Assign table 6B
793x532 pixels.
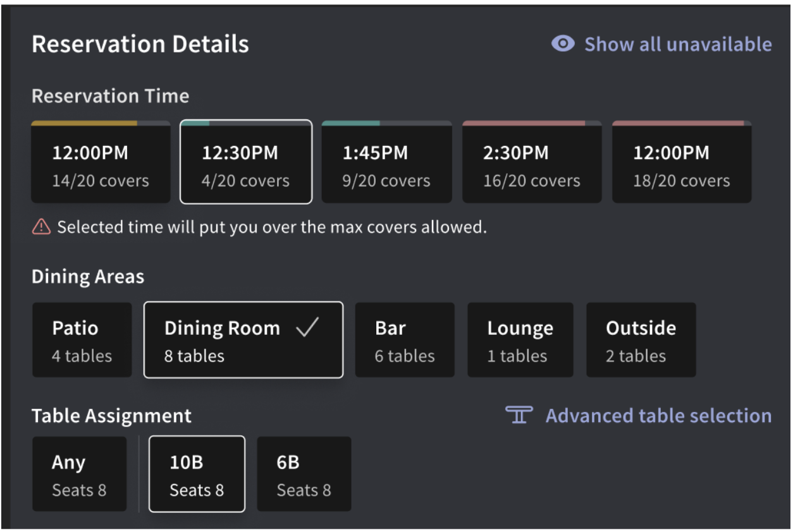pos(304,474)
